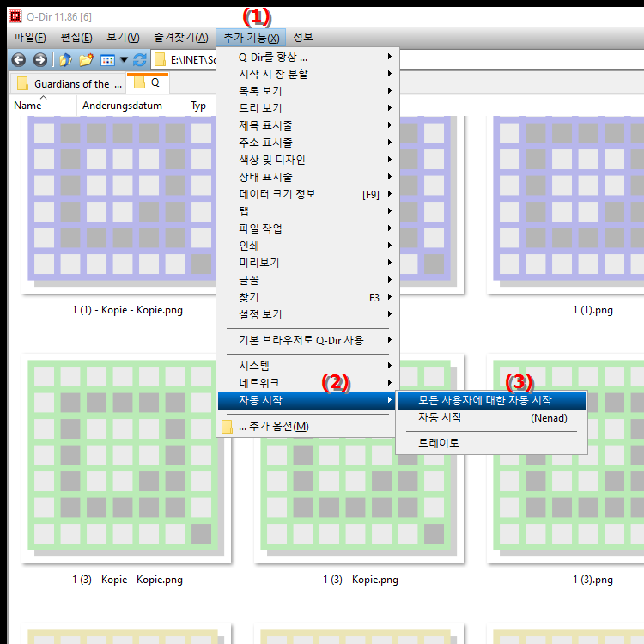Go forward with the right arrow button
Image resolution: width=644 pixels, height=644 pixels.
click(x=39, y=60)
